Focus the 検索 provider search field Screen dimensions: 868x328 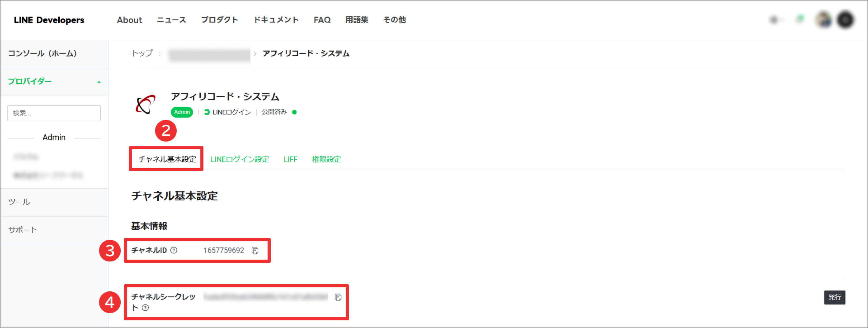tap(54, 113)
